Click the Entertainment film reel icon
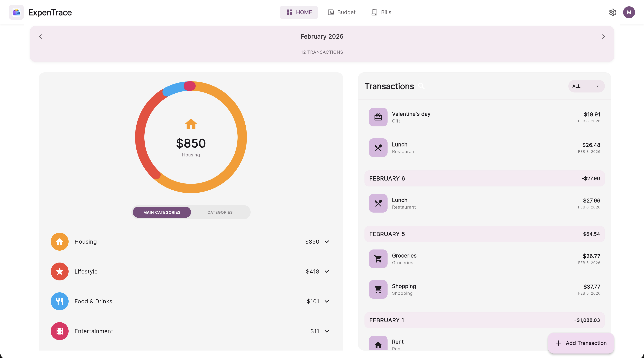 click(59, 331)
